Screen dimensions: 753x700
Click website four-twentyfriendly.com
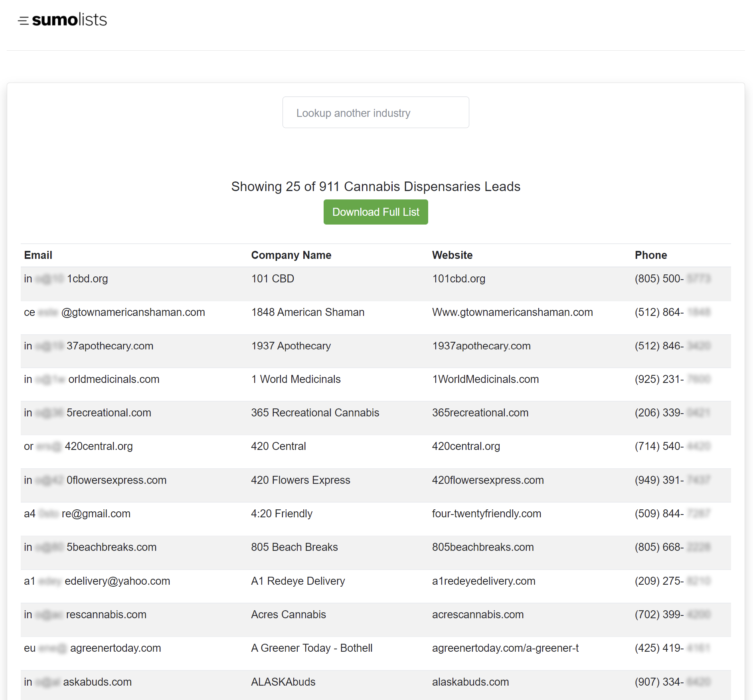(486, 514)
